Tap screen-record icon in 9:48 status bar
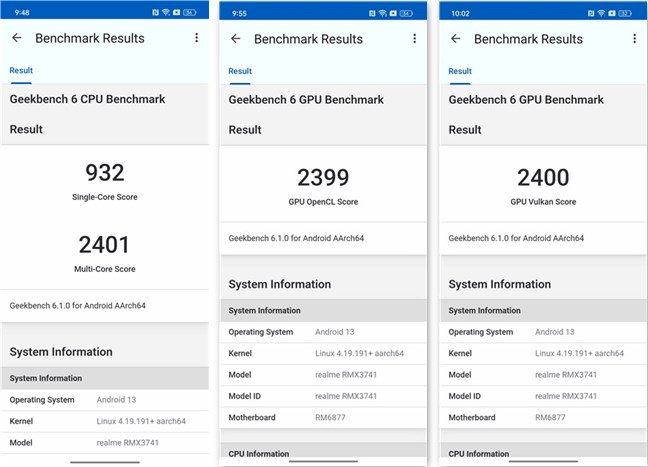This screenshot has height=467, width=648. tap(176, 12)
